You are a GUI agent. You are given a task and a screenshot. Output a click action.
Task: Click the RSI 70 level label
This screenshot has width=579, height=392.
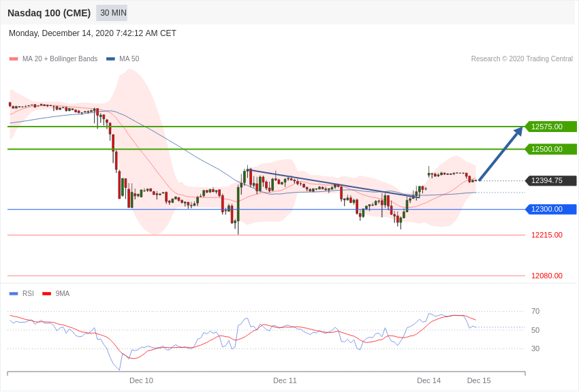(x=535, y=311)
